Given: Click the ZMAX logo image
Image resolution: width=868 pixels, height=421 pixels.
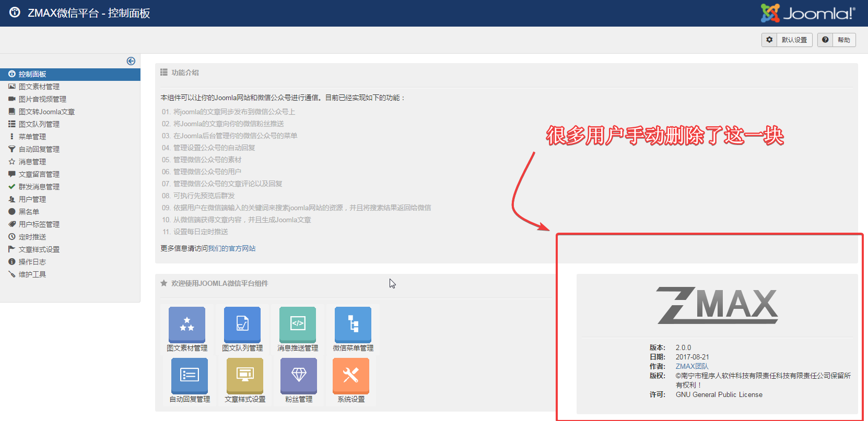Looking at the screenshot, I should pos(717,305).
